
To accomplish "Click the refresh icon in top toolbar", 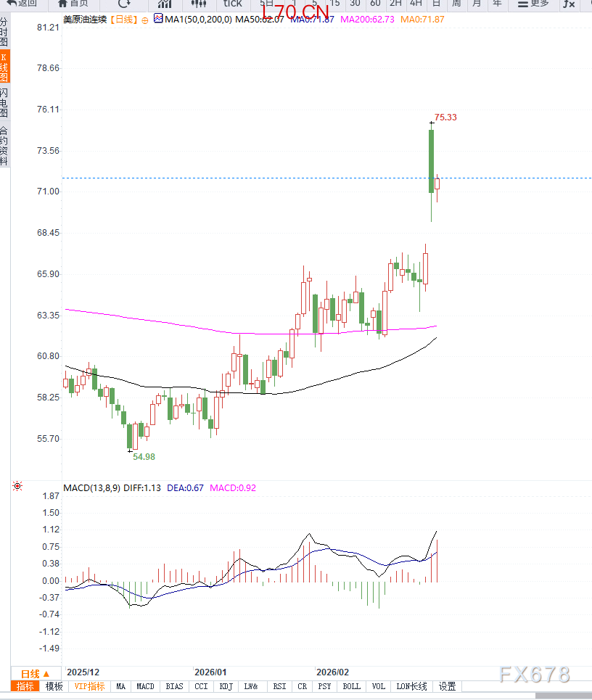I will (124, 4).
